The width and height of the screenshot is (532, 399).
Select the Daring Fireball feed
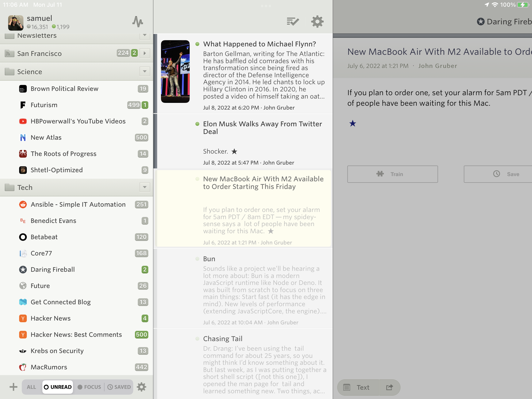point(52,269)
